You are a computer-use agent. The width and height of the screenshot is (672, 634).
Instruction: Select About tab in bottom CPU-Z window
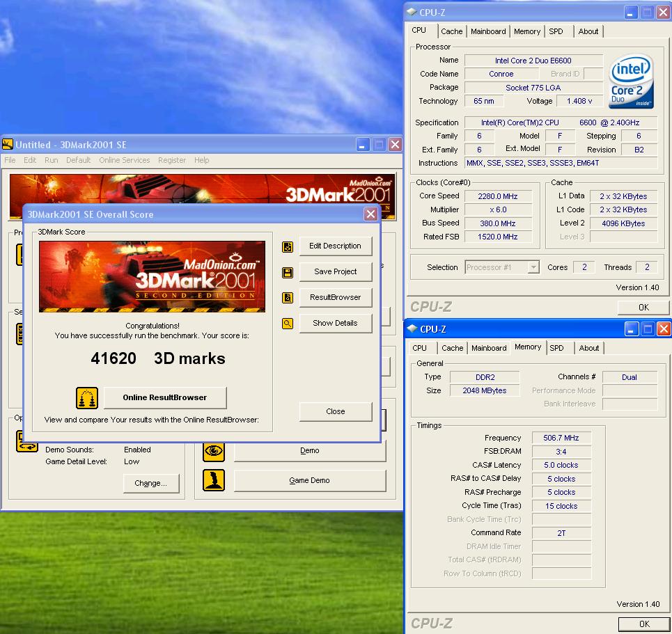click(589, 348)
